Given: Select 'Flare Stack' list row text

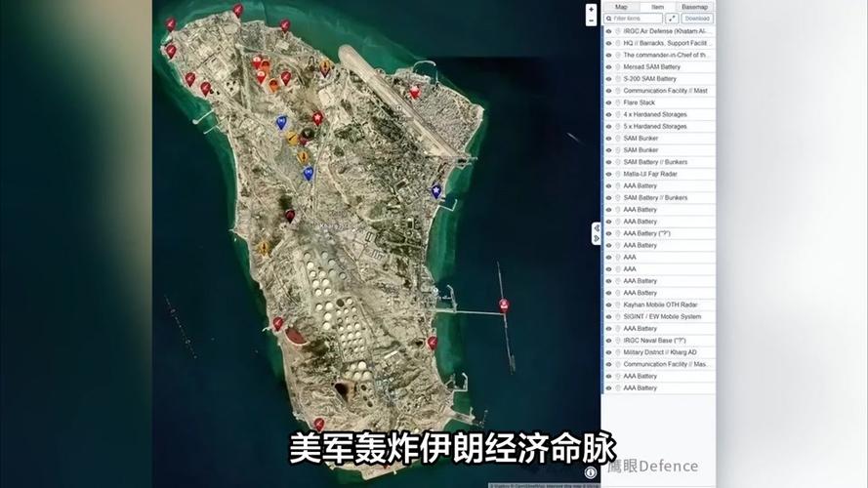Looking at the screenshot, I should 639,102.
